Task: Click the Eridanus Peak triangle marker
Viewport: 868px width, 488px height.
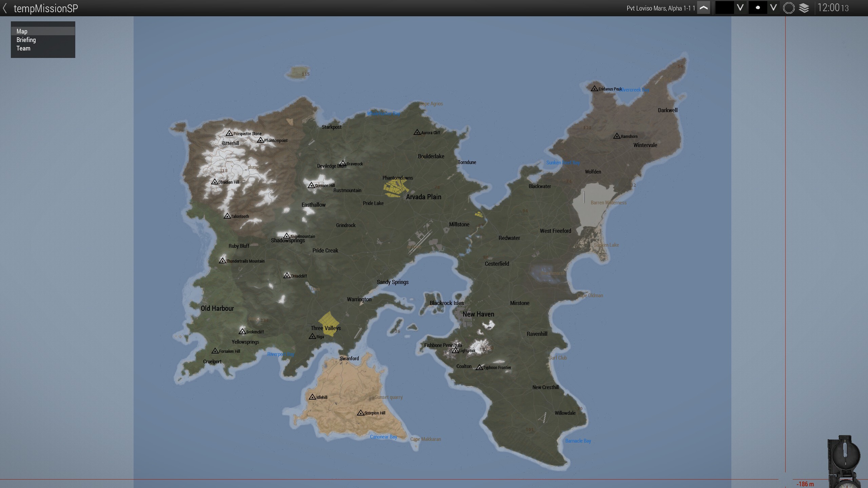Action: coord(594,89)
